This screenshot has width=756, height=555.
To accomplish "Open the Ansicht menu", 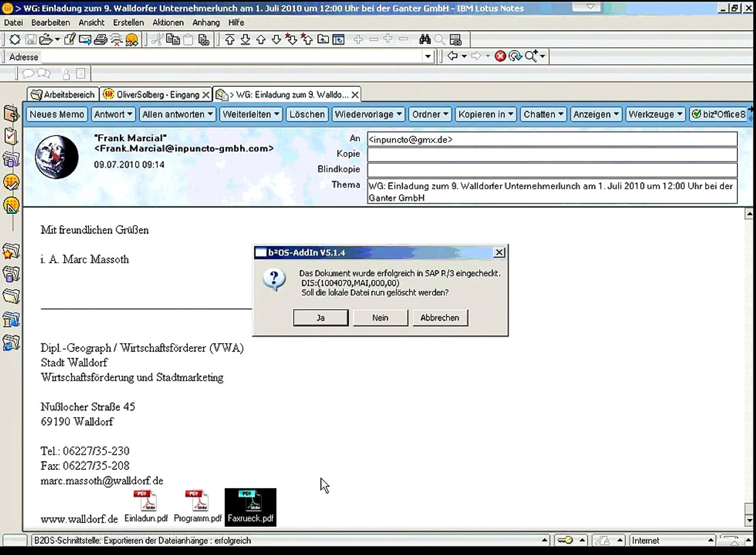I will [x=92, y=23].
